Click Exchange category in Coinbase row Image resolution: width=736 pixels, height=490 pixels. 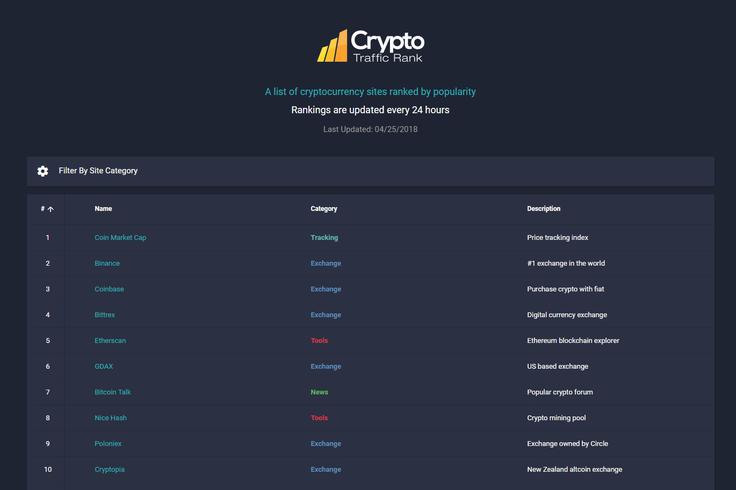[x=326, y=289]
